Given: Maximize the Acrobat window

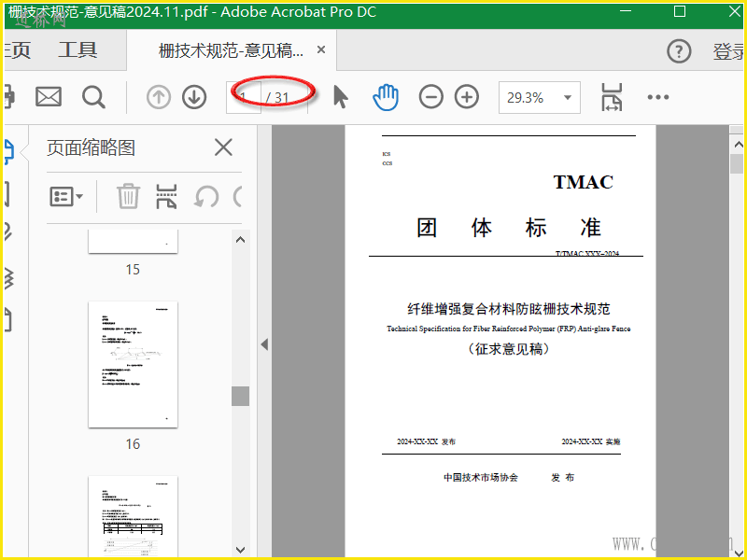Looking at the screenshot, I should (680, 11).
